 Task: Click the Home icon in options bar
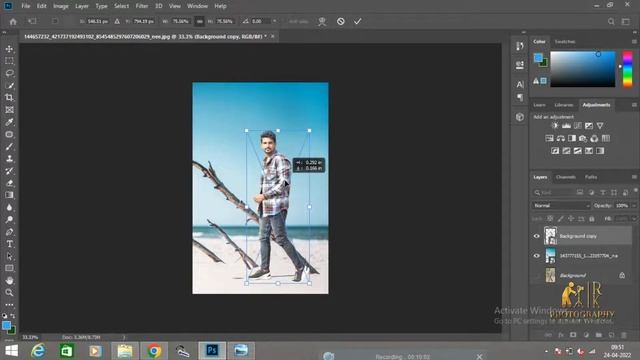pos(13,21)
